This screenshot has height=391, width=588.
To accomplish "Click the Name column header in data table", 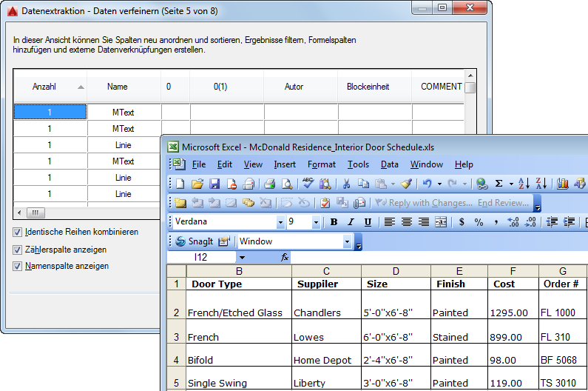I will (124, 87).
